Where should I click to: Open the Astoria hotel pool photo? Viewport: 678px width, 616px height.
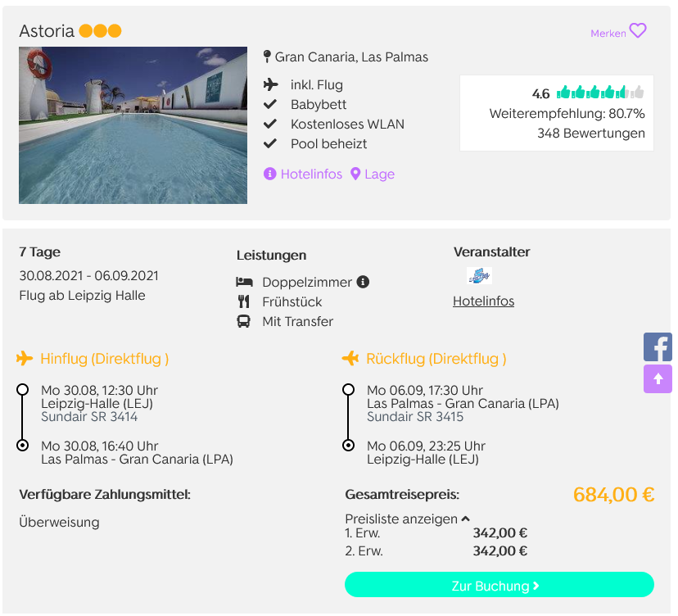(x=133, y=125)
